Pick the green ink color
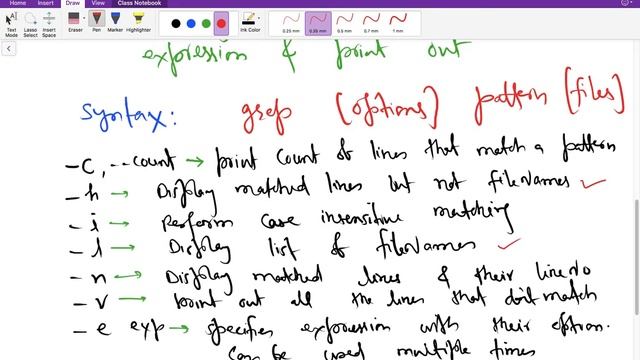This screenshot has height=360, width=640. [206, 24]
